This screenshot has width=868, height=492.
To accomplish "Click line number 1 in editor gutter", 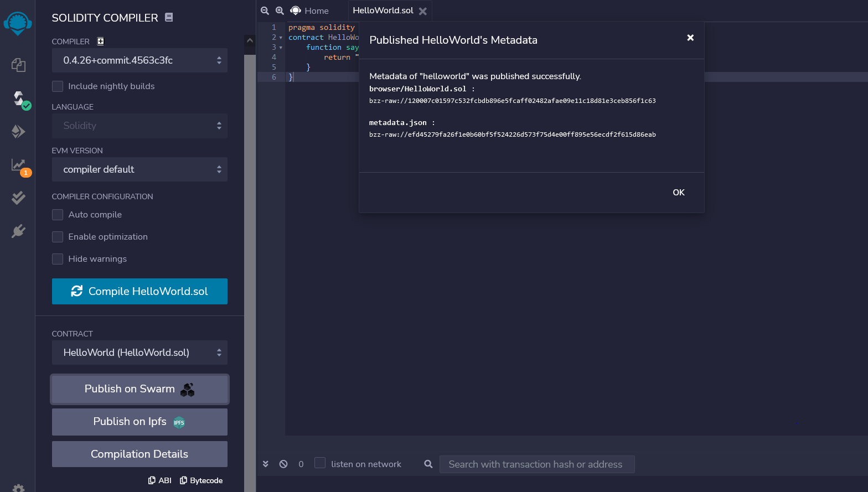I will pos(274,27).
